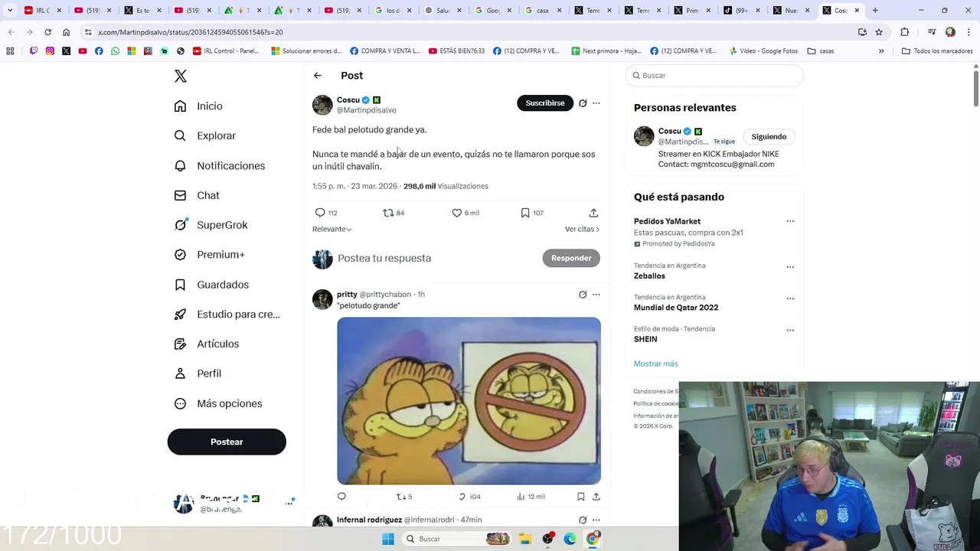Open the Relevante sort dropdown
The height and width of the screenshot is (551, 980).
[332, 229]
